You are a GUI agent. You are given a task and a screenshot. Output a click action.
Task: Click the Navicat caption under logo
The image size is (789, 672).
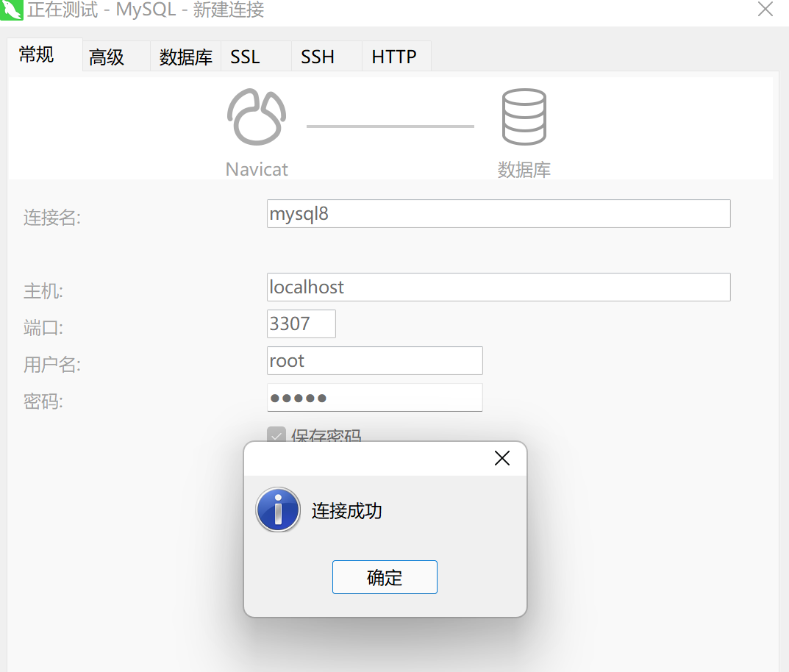[x=257, y=170]
